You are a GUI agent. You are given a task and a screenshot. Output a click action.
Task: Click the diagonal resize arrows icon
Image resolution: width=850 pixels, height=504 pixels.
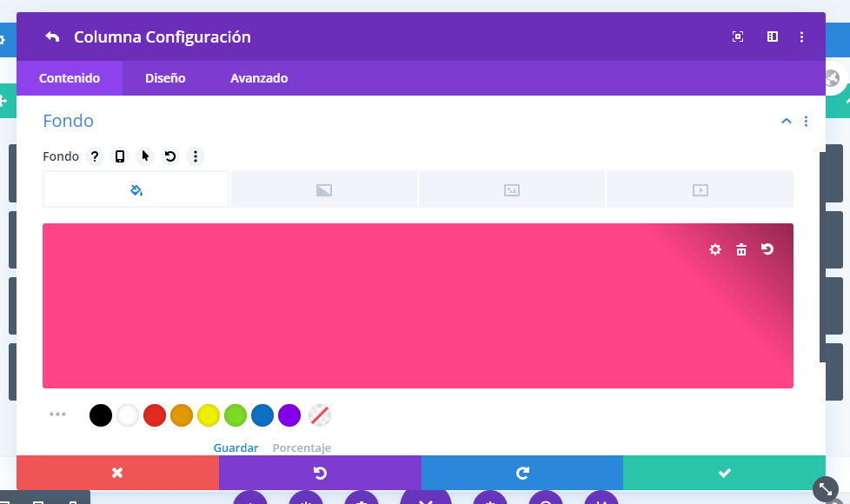[x=826, y=489]
